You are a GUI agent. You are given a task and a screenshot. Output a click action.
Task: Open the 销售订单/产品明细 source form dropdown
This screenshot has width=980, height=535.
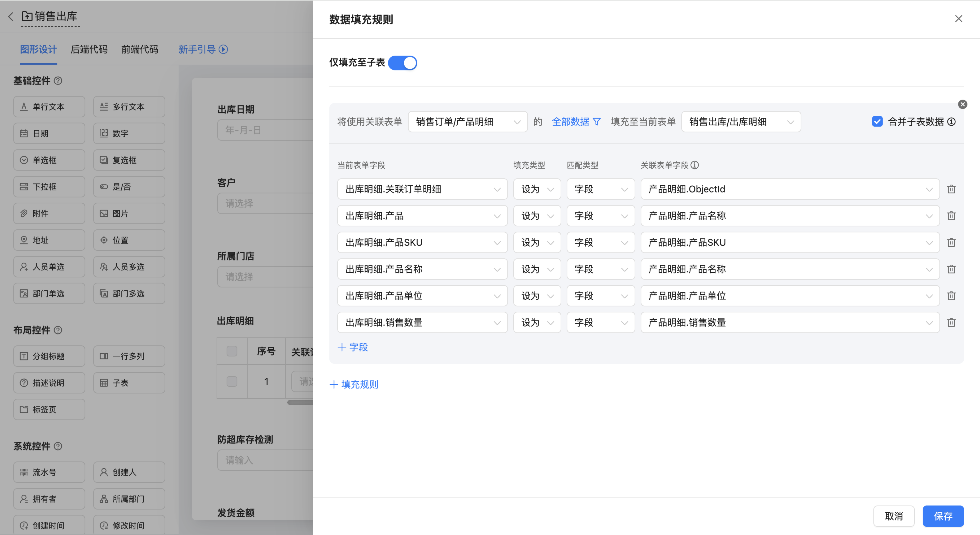pos(467,122)
